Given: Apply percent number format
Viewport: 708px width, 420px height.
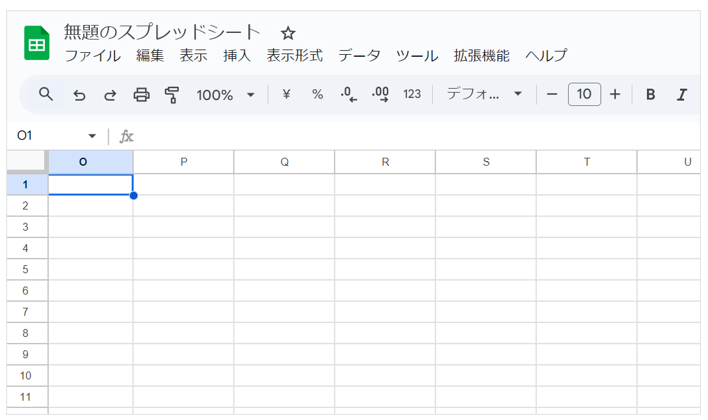Looking at the screenshot, I should point(317,94).
